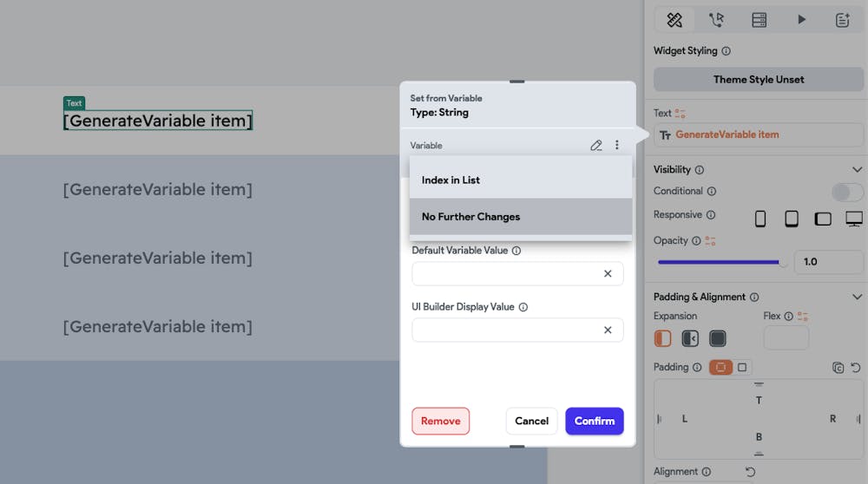
Task: Select Index in List option
Action: pyautogui.click(x=521, y=180)
